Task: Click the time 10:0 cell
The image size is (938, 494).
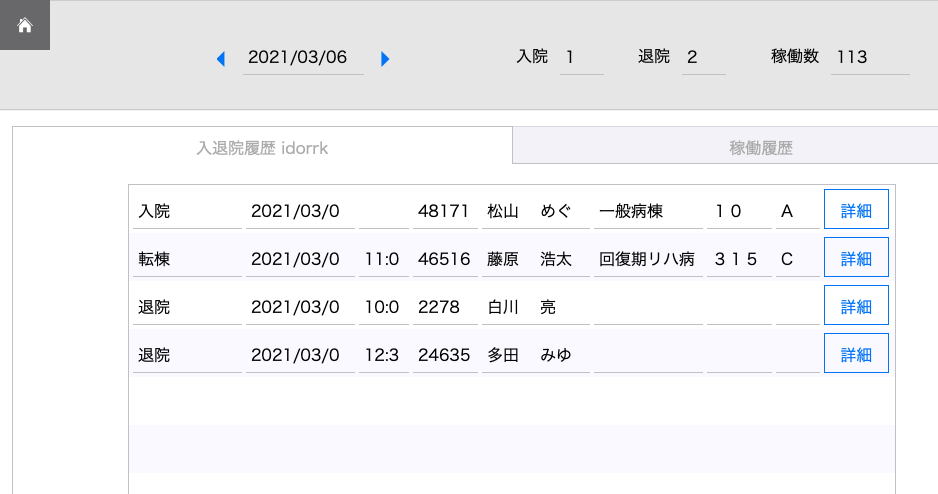Action: [383, 307]
